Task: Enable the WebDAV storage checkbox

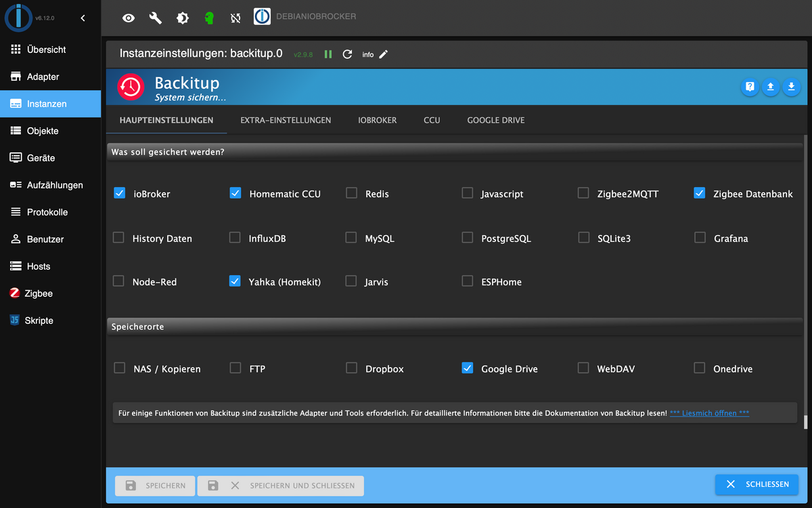Action: (583, 368)
